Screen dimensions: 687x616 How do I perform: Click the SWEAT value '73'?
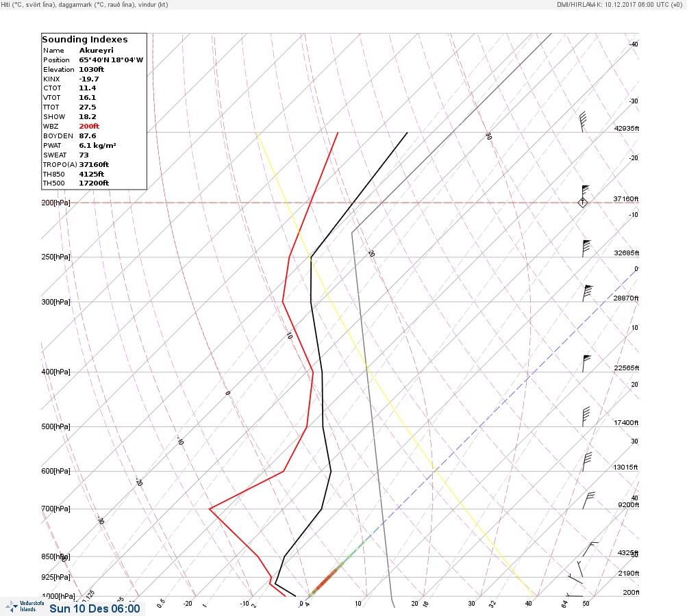[x=84, y=155]
